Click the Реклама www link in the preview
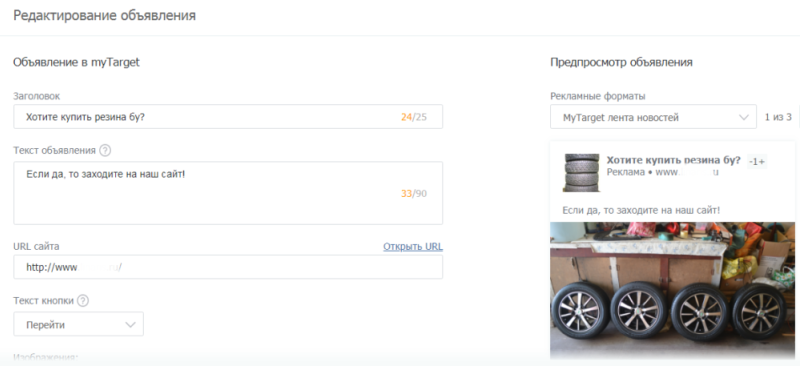 pyautogui.click(x=663, y=172)
